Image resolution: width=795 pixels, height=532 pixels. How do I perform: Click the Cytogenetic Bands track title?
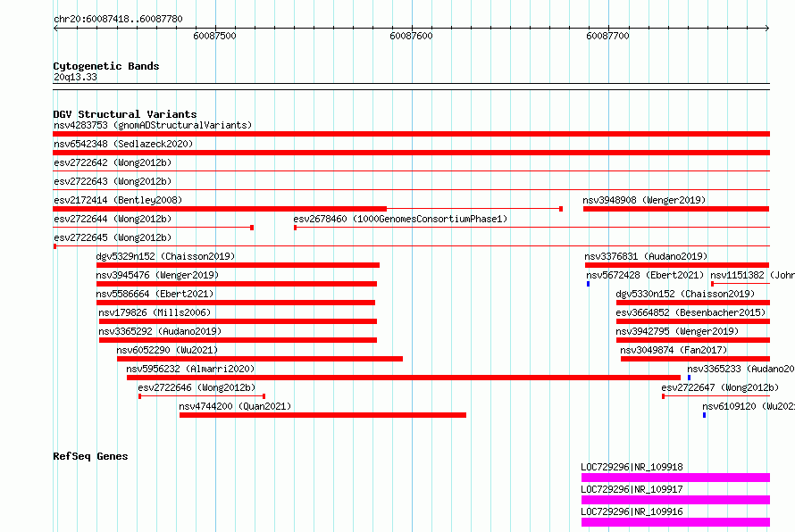tap(106, 66)
